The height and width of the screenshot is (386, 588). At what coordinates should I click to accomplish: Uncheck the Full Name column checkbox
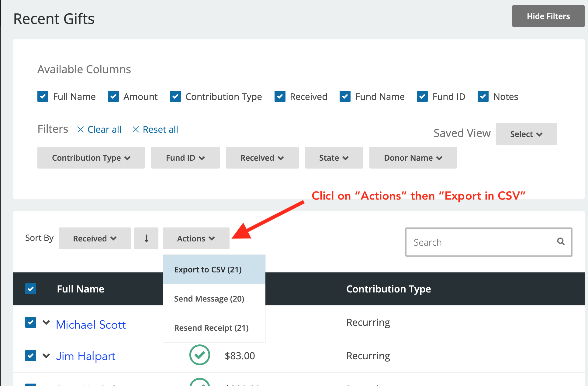[43, 97]
